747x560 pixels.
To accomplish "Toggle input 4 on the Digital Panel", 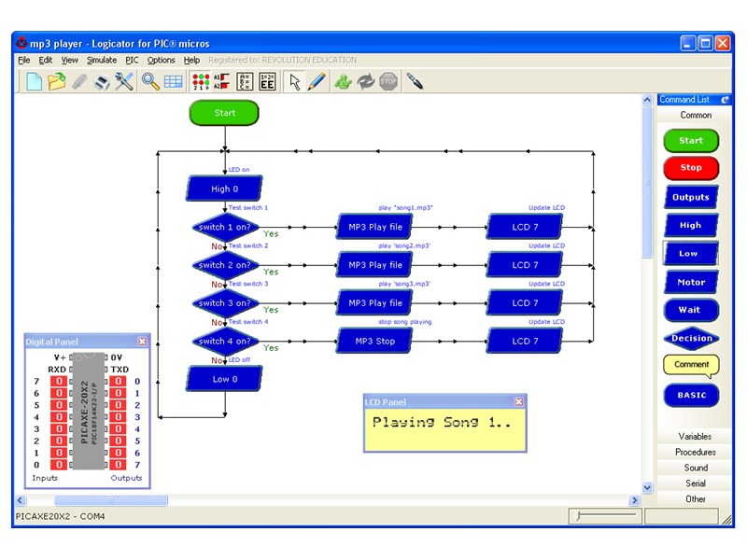I will coord(59,417).
